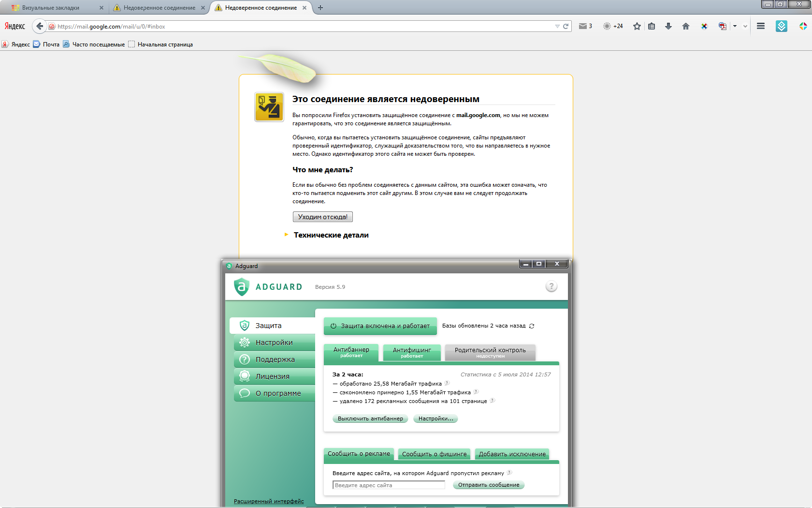Open the mail counter icon showing 3

585,26
